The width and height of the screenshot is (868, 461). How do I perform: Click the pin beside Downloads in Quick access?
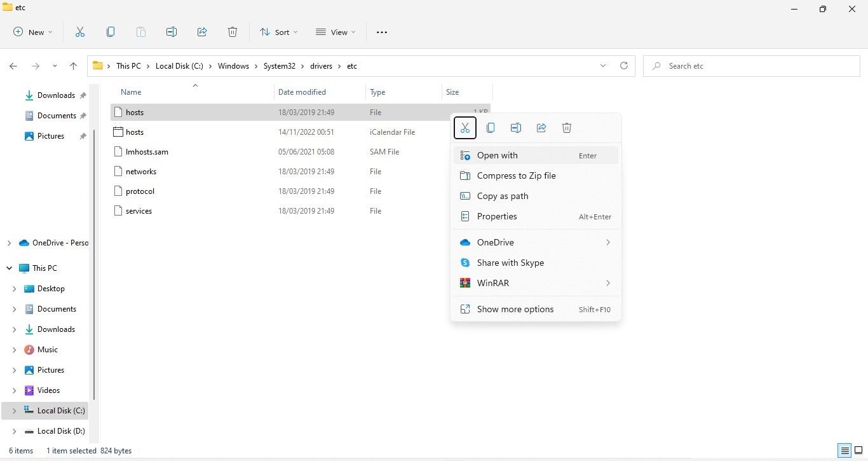tap(83, 95)
